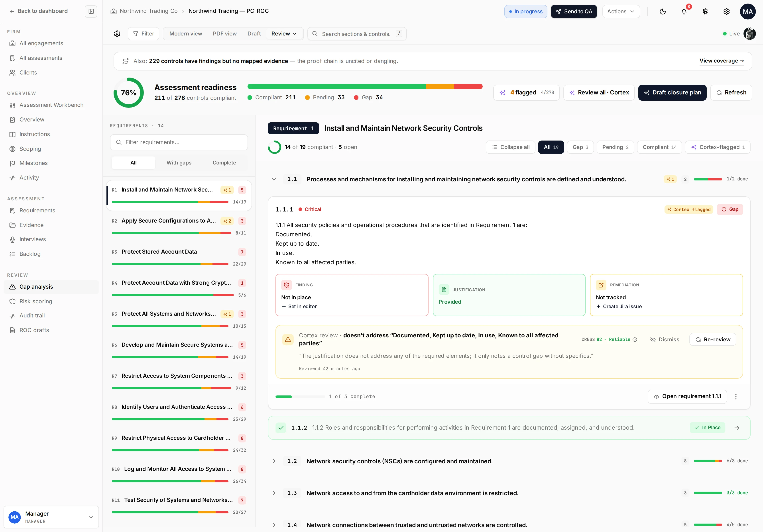Collapse the sidebar panel icon

pyautogui.click(x=91, y=11)
